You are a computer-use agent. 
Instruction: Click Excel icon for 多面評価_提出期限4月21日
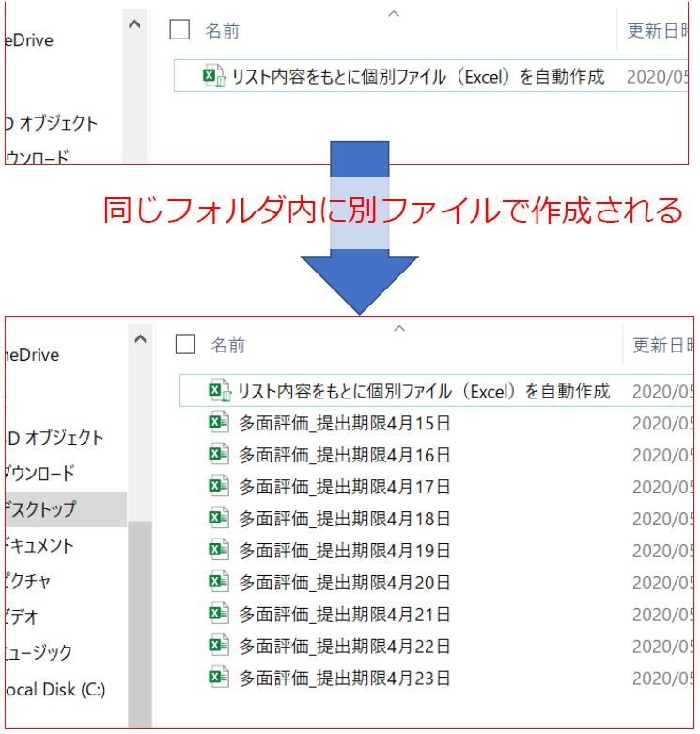[x=219, y=614]
